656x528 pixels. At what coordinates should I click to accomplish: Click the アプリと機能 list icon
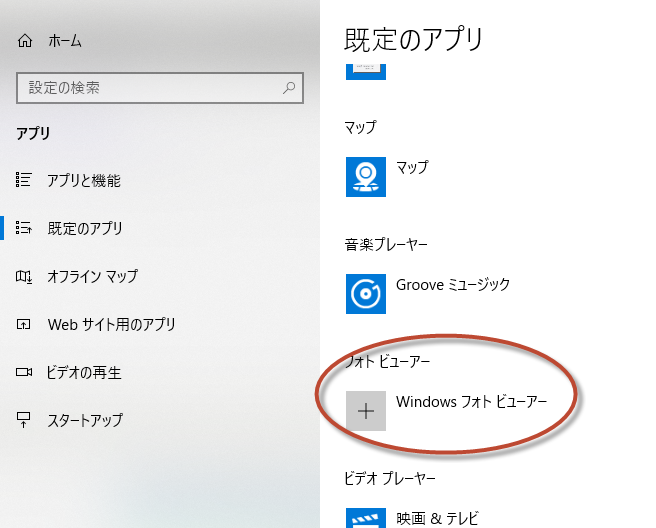tap(23, 180)
